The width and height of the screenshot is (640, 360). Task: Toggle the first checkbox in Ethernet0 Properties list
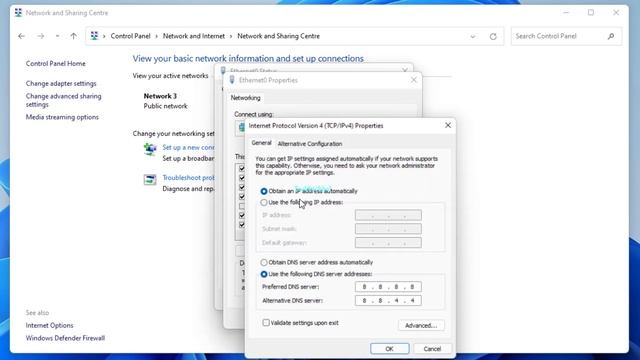pyautogui.click(x=242, y=168)
